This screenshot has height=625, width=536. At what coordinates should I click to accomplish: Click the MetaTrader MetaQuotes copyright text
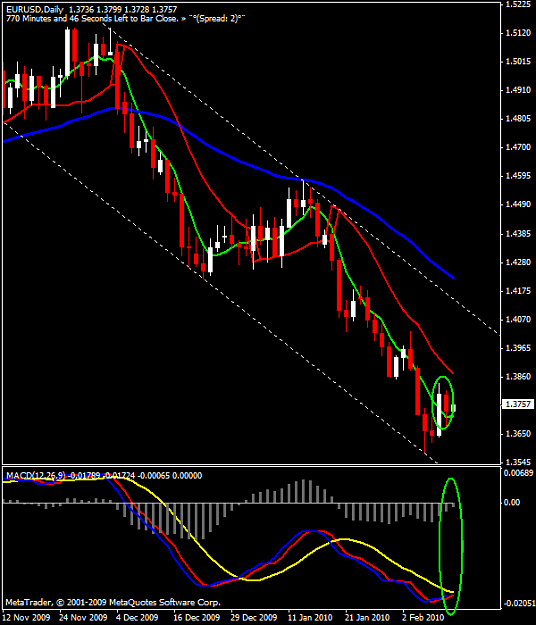coord(113,602)
